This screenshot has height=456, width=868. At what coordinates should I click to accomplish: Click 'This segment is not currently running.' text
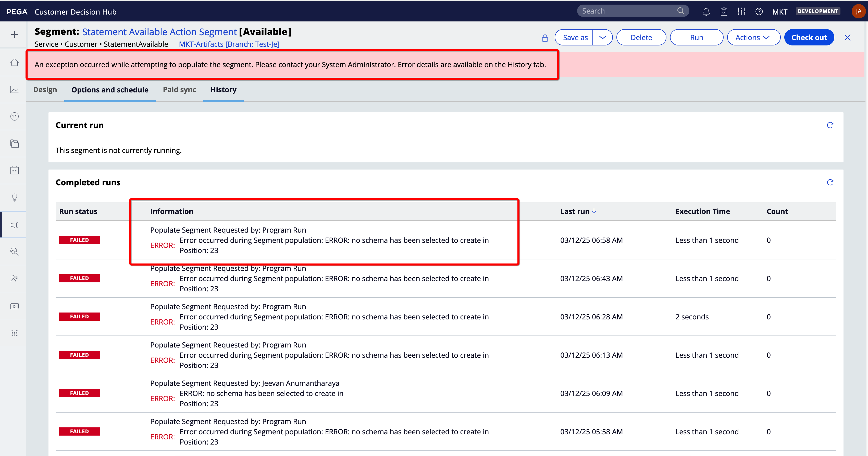tap(119, 150)
